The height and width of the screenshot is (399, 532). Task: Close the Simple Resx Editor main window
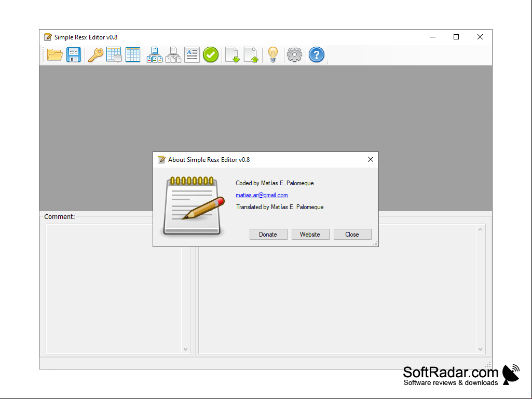click(x=480, y=37)
